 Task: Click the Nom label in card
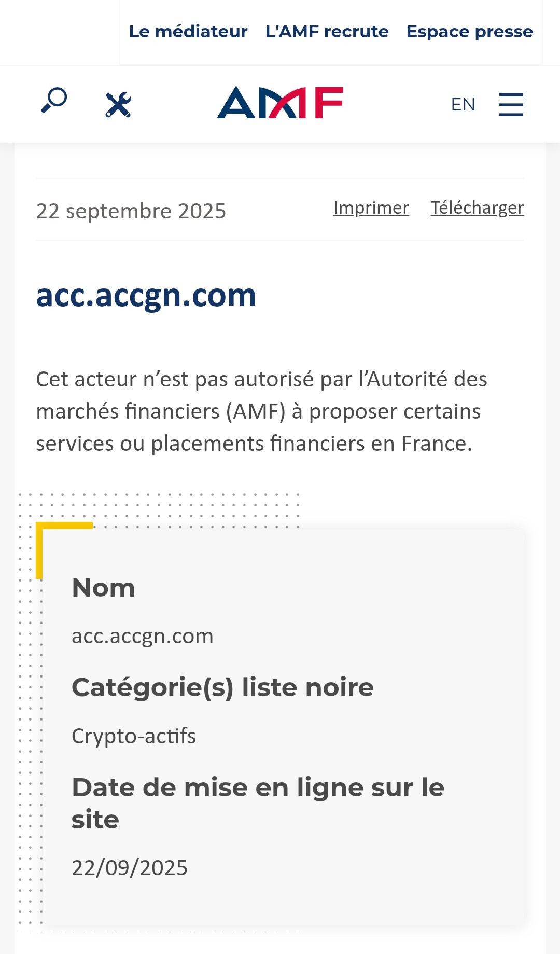coord(103,588)
